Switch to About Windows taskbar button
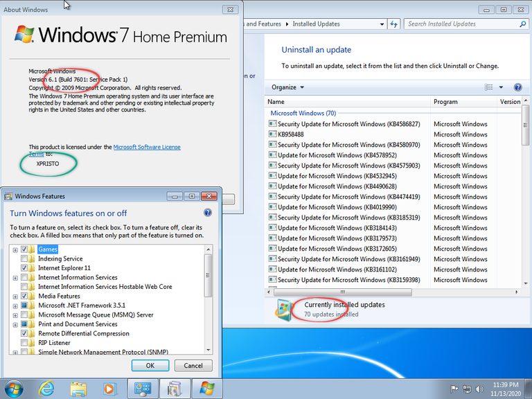This screenshot has height=399, width=532. [207, 389]
